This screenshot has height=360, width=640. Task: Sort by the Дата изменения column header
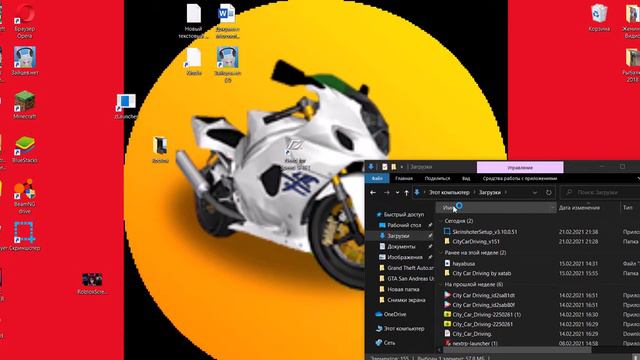click(x=580, y=208)
